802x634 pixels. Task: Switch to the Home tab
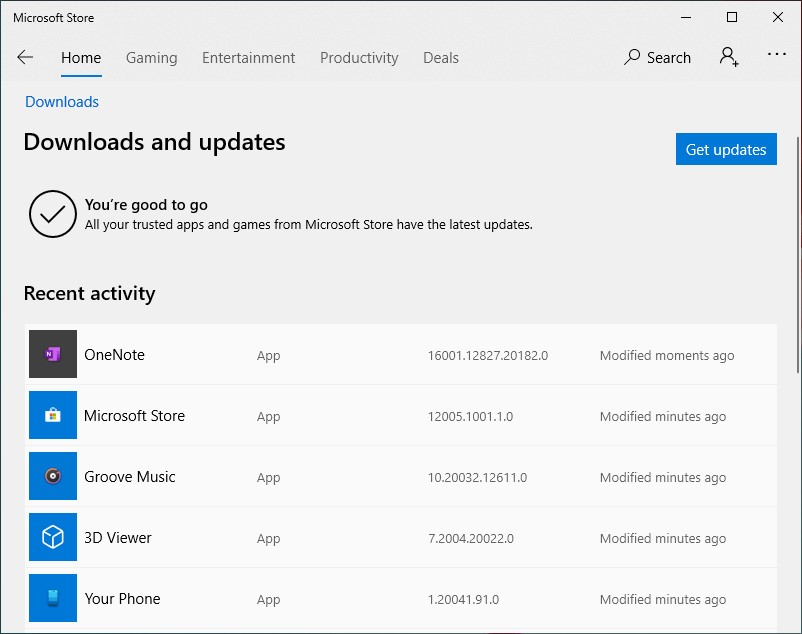point(81,58)
